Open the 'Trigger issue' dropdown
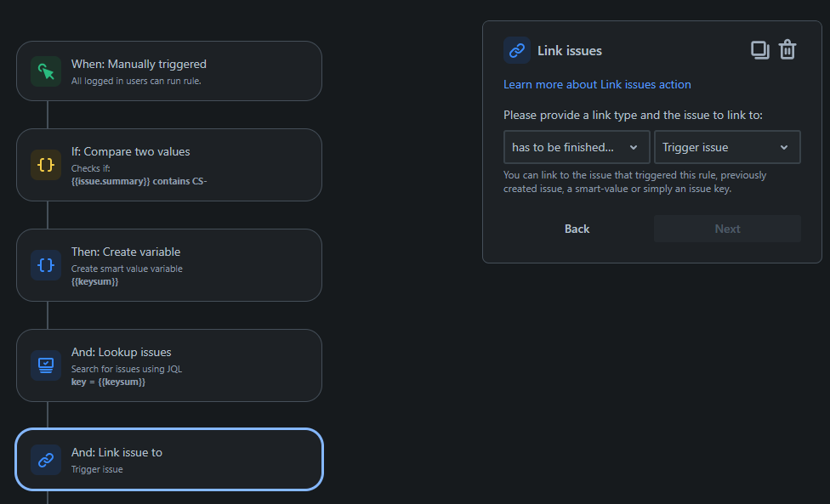 (x=727, y=146)
